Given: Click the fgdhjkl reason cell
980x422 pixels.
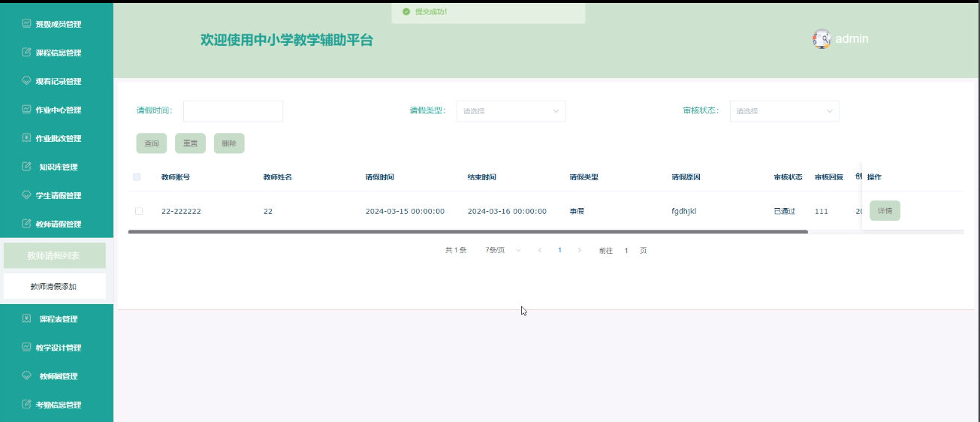Looking at the screenshot, I should tap(684, 211).
